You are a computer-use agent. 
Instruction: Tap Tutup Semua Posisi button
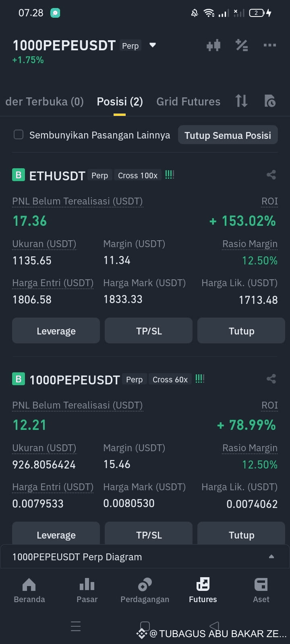228,135
